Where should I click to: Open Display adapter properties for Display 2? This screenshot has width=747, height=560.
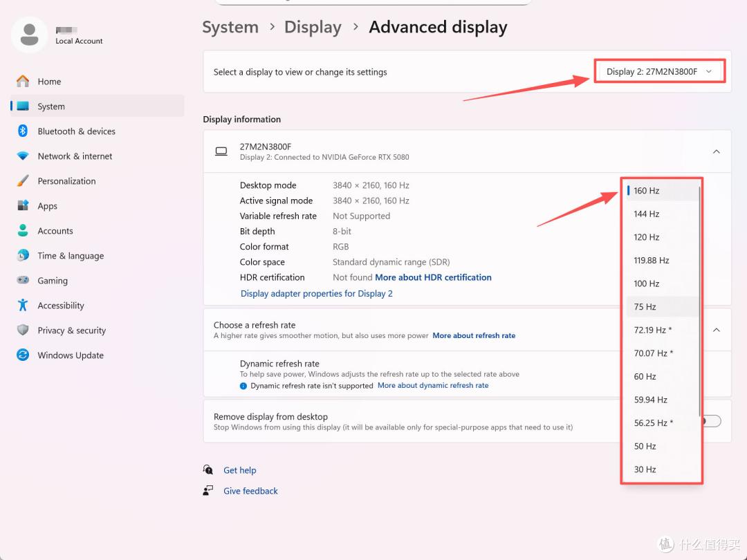tap(316, 293)
